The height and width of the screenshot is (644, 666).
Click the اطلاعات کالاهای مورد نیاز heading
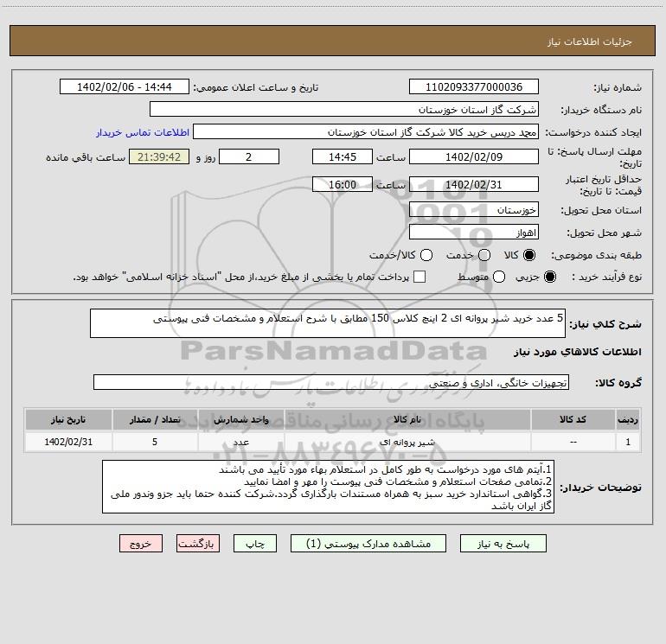click(x=578, y=352)
